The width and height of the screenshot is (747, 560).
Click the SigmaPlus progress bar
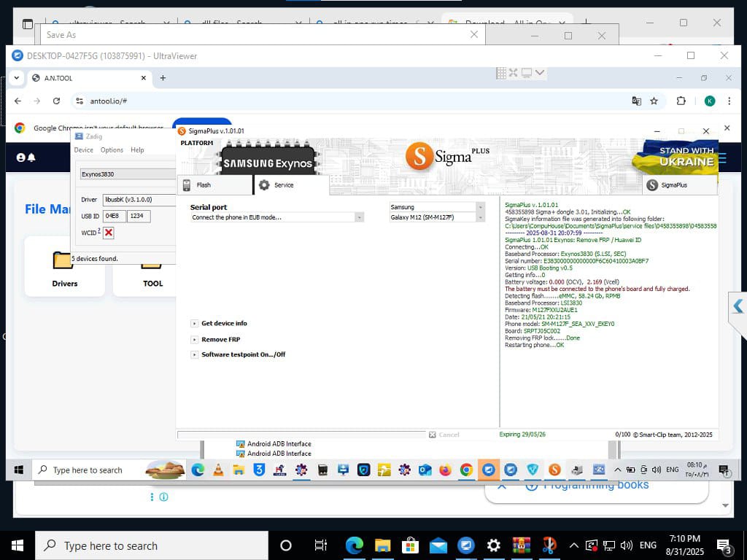point(301,435)
